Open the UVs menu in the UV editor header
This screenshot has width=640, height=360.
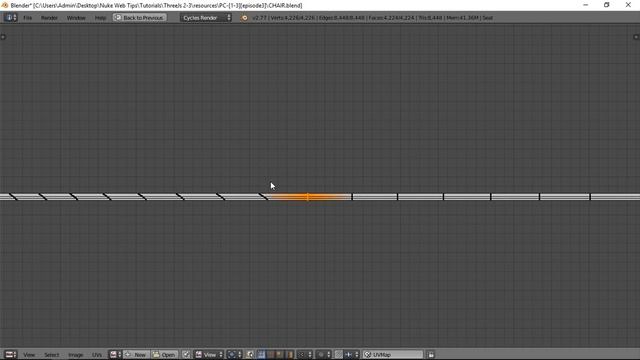(x=97, y=355)
